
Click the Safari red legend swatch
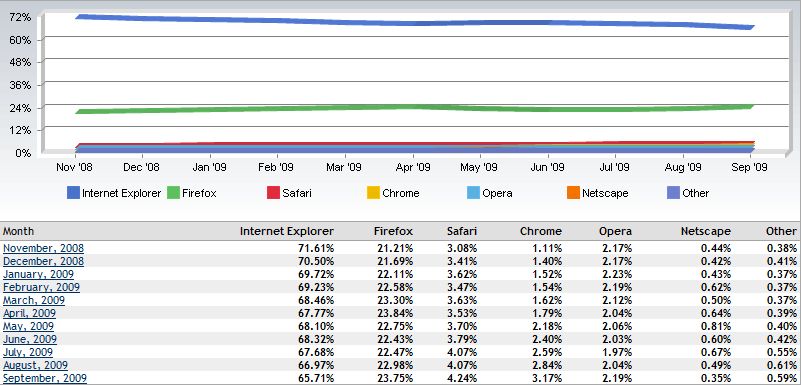[x=274, y=193]
